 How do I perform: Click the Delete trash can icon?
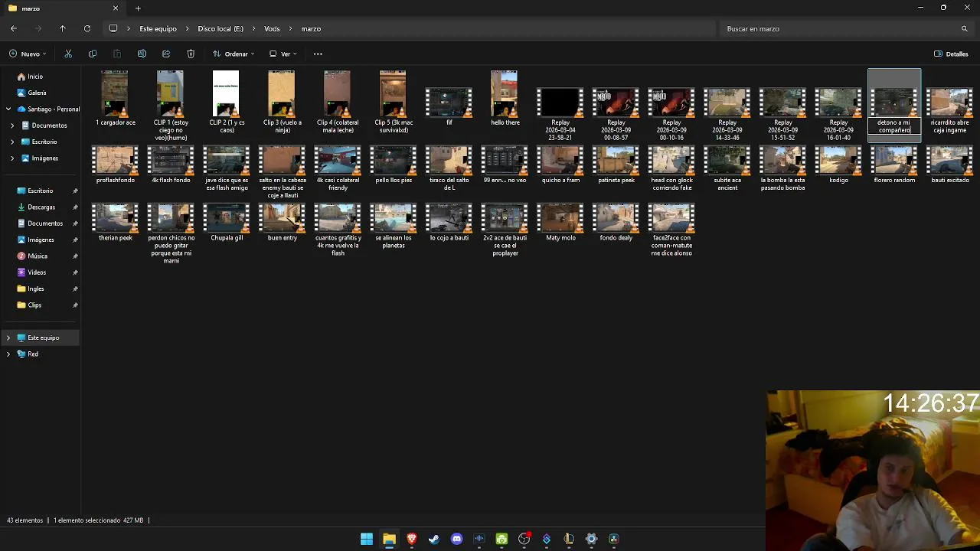click(191, 54)
